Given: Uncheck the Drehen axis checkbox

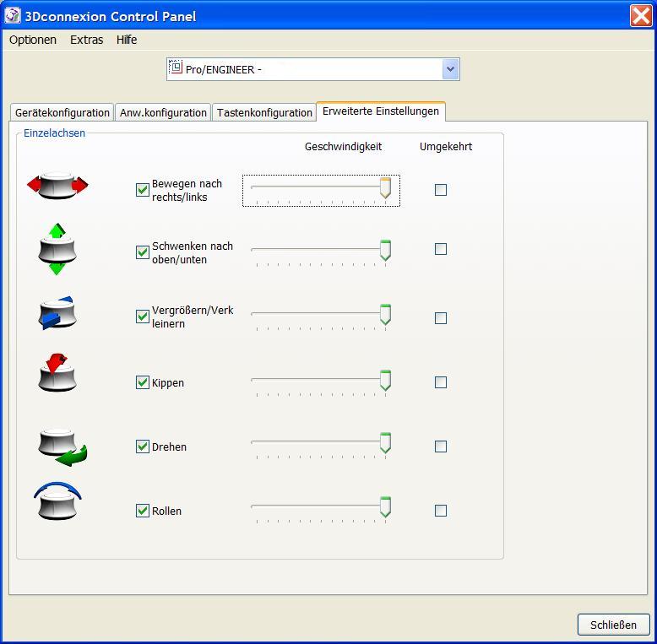Looking at the screenshot, I should [143, 446].
